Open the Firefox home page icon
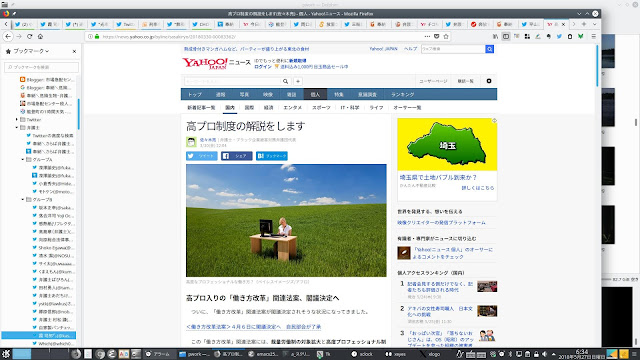This screenshot has height=360, width=640. (40, 36)
